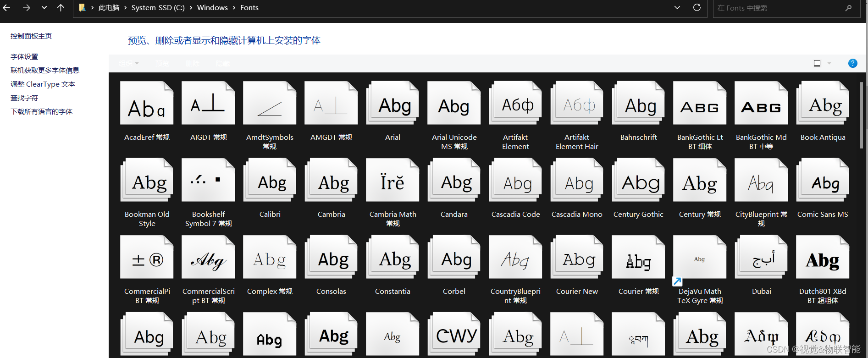Image resolution: width=868 pixels, height=358 pixels.
Task: Open 调整 ClearType 文本 link
Action: pyautogui.click(x=43, y=84)
